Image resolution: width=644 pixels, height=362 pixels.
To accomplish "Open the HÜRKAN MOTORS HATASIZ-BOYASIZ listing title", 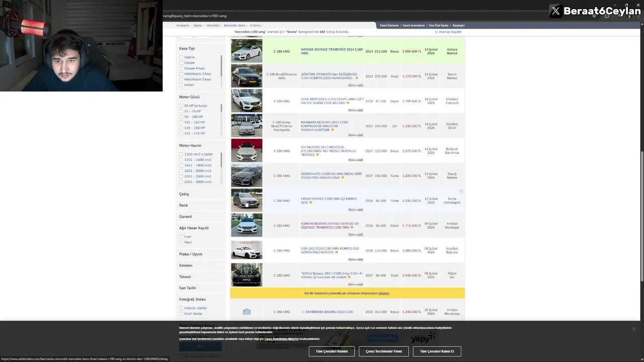I will pos(330,225).
